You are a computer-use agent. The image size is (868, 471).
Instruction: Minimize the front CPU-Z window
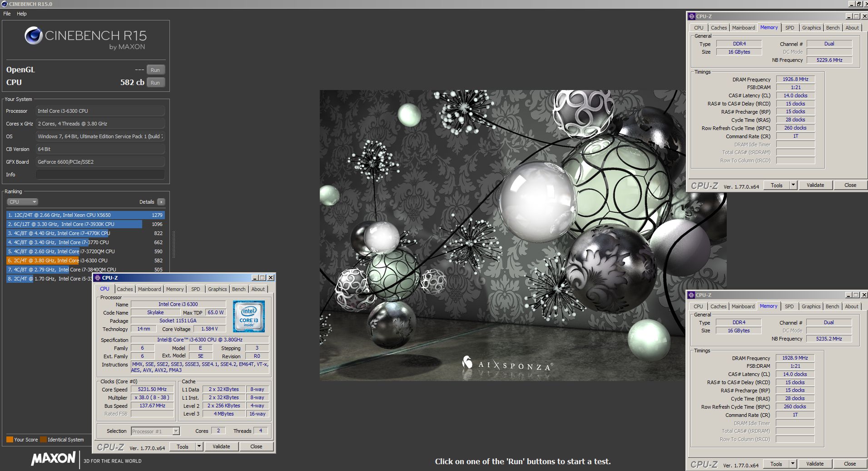255,278
